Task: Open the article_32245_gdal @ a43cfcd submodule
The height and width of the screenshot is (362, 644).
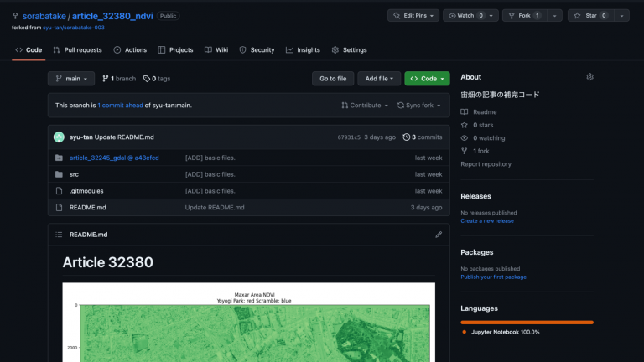Action: tap(114, 158)
